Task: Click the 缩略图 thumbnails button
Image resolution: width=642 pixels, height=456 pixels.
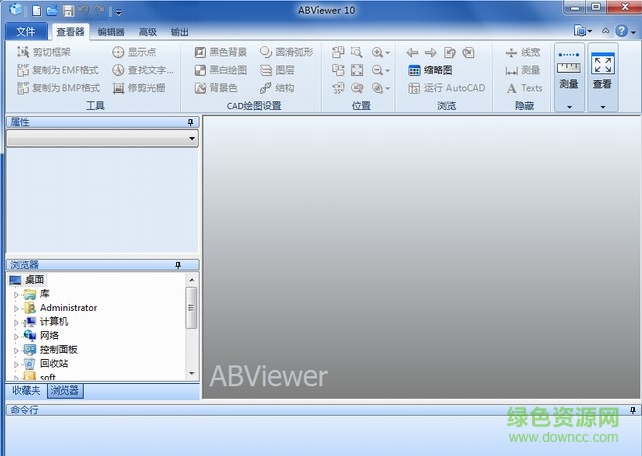Action: (430, 70)
